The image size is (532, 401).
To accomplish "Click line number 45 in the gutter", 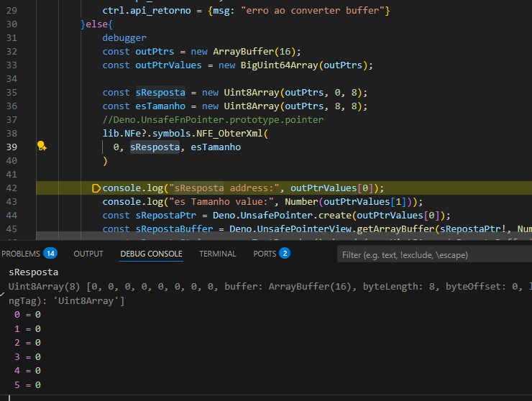I will pos(12,229).
